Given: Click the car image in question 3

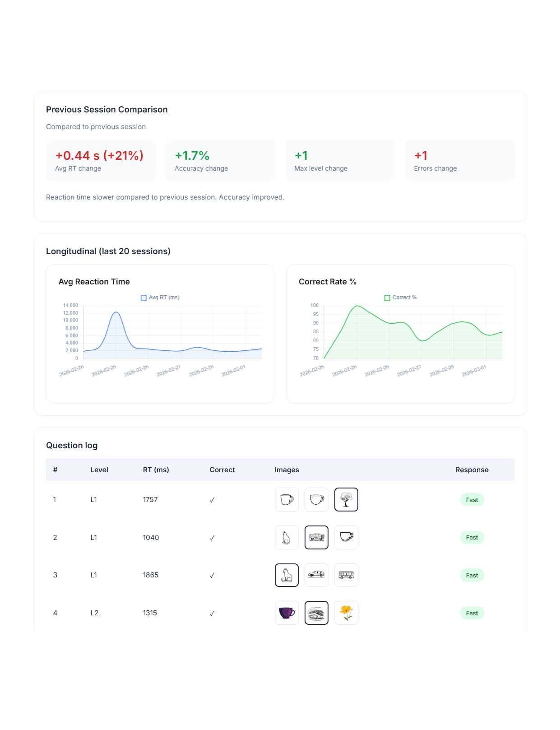Looking at the screenshot, I should click(316, 575).
